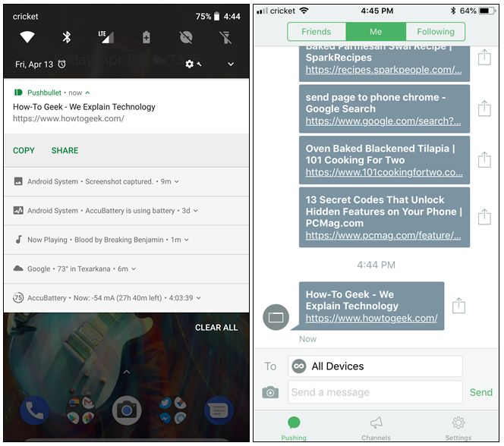
Task: Toggle LTE mobile data quick setting
Action: pos(106,37)
